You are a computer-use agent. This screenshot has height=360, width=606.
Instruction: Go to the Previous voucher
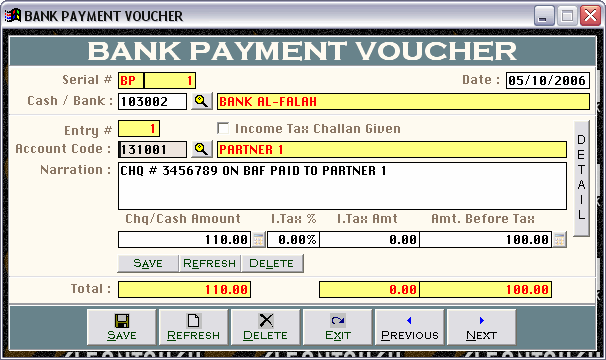pos(409,327)
